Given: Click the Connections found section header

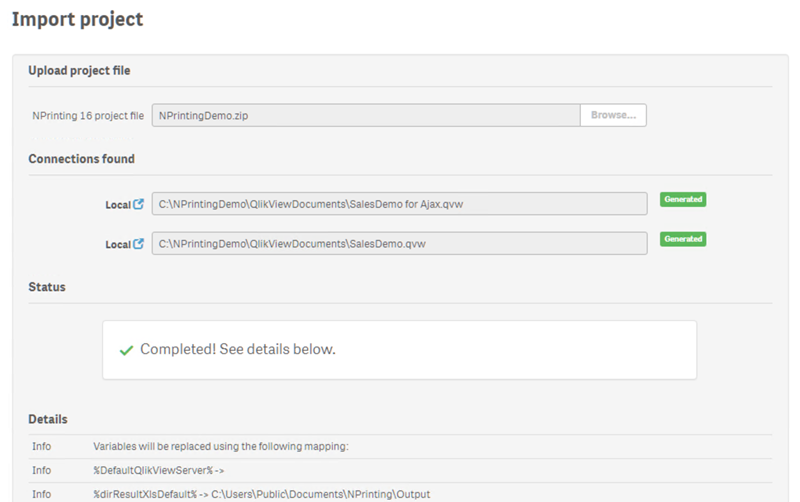Looking at the screenshot, I should pyautogui.click(x=81, y=159).
